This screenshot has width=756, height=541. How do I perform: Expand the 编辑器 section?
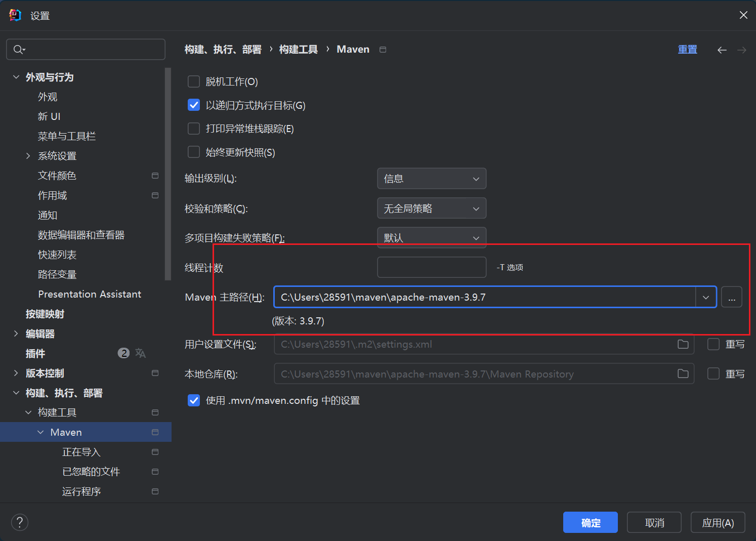16,334
